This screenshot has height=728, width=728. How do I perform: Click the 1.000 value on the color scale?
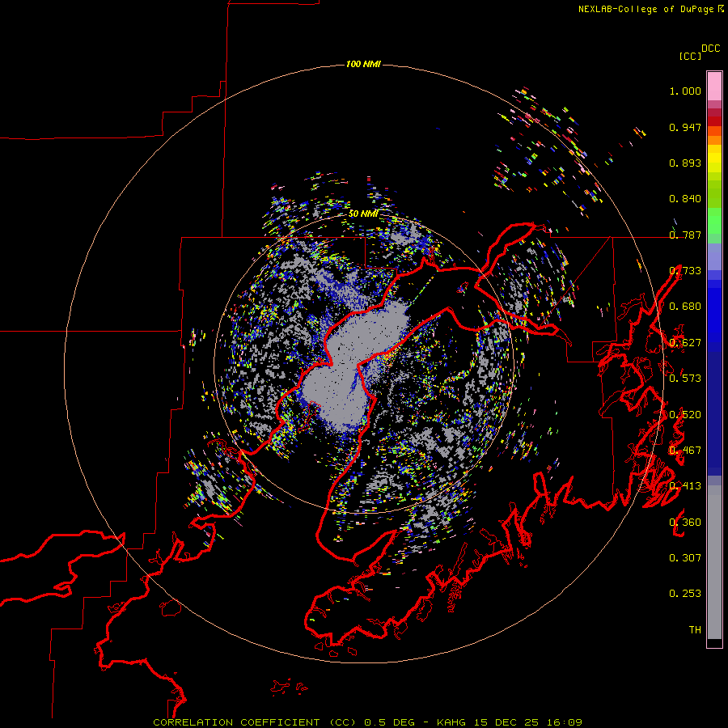tap(685, 91)
